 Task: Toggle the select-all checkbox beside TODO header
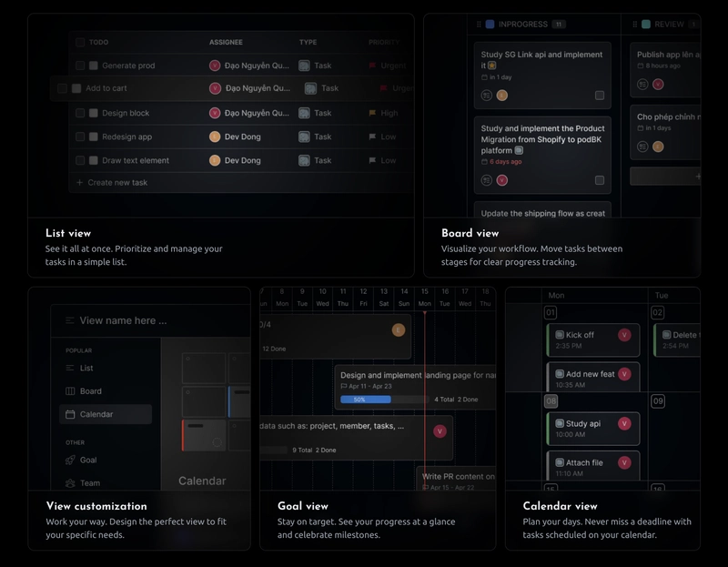tap(80, 42)
